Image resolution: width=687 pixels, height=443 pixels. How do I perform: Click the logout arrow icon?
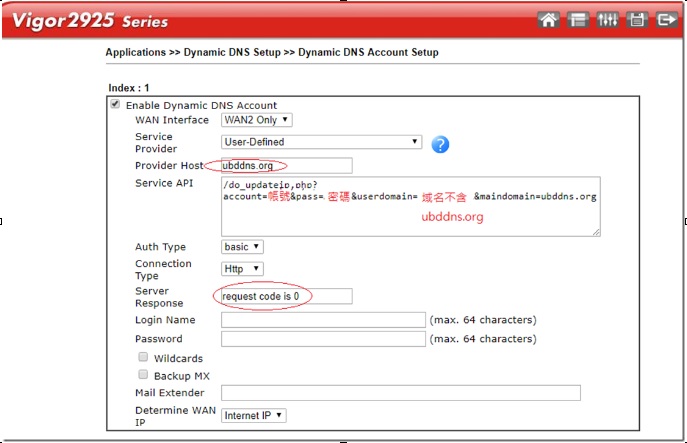[666, 20]
